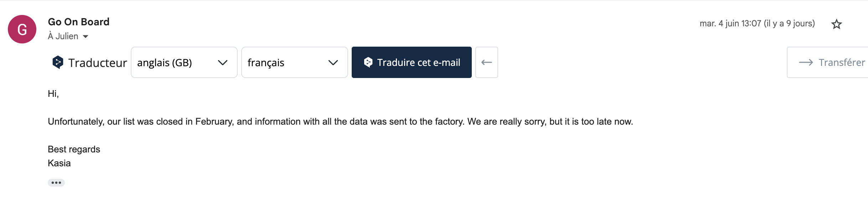
Task: Click the left arrow button beside Traduire
Action: point(486,62)
